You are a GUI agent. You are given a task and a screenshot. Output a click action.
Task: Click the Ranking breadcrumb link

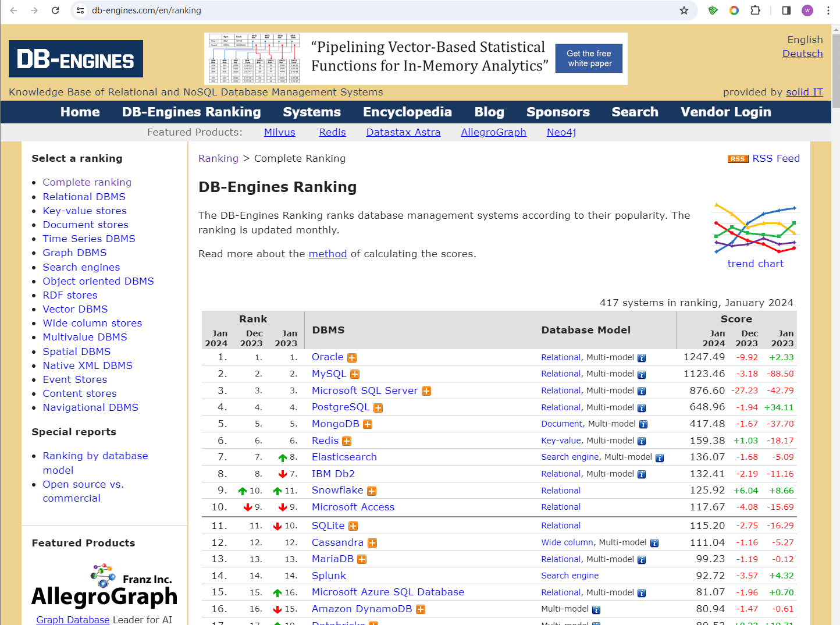point(218,158)
